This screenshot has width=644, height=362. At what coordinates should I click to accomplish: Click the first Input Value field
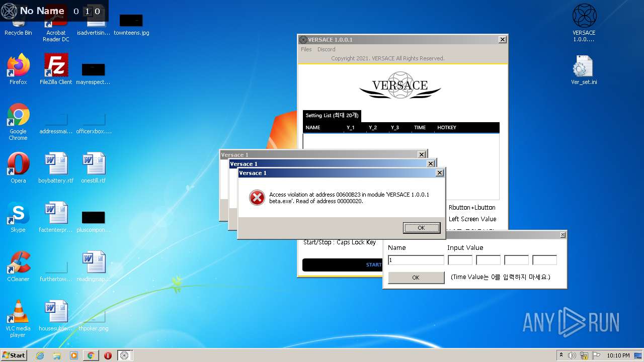tap(460, 260)
